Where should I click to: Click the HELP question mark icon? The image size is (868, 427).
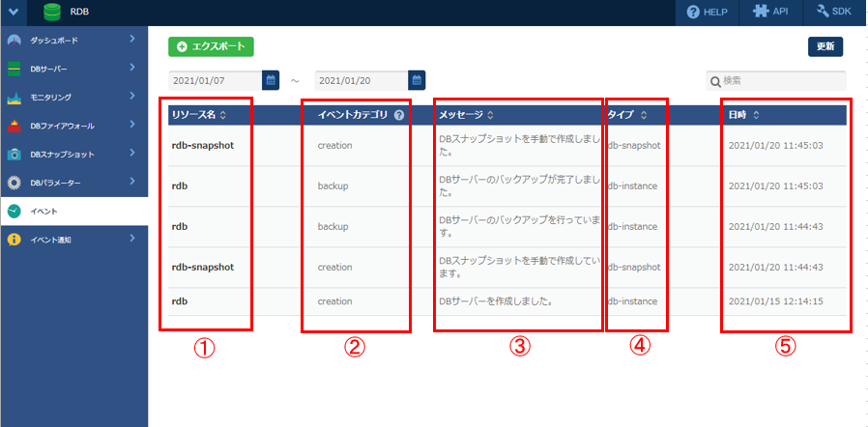click(x=693, y=13)
